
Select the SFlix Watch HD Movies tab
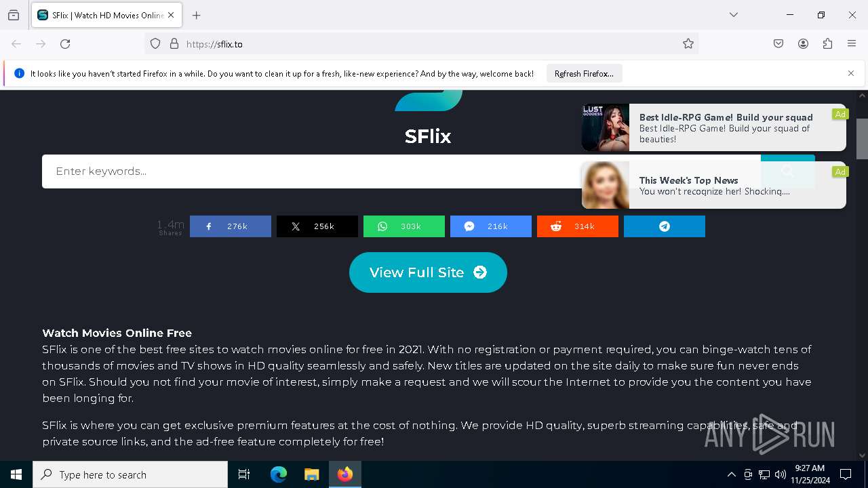point(106,15)
